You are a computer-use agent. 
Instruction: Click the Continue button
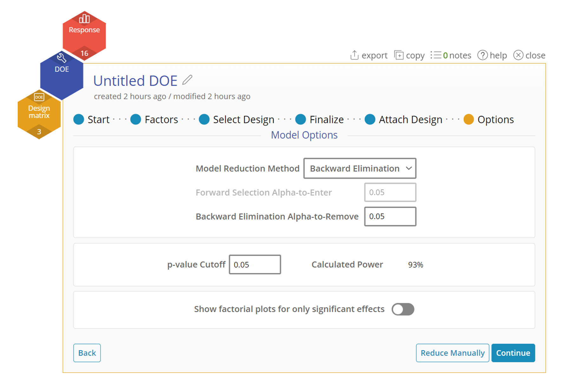[x=513, y=353]
